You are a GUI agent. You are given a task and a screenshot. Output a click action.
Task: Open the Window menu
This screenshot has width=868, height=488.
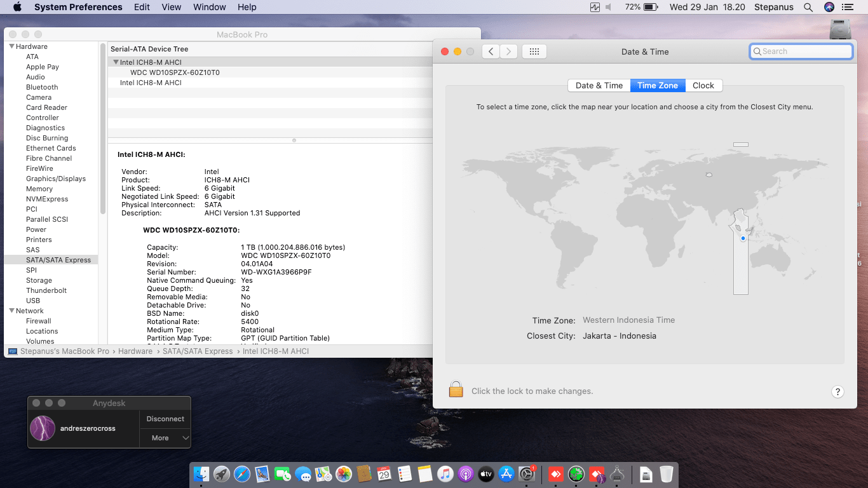pyautogui.click(x=210, y=7)
